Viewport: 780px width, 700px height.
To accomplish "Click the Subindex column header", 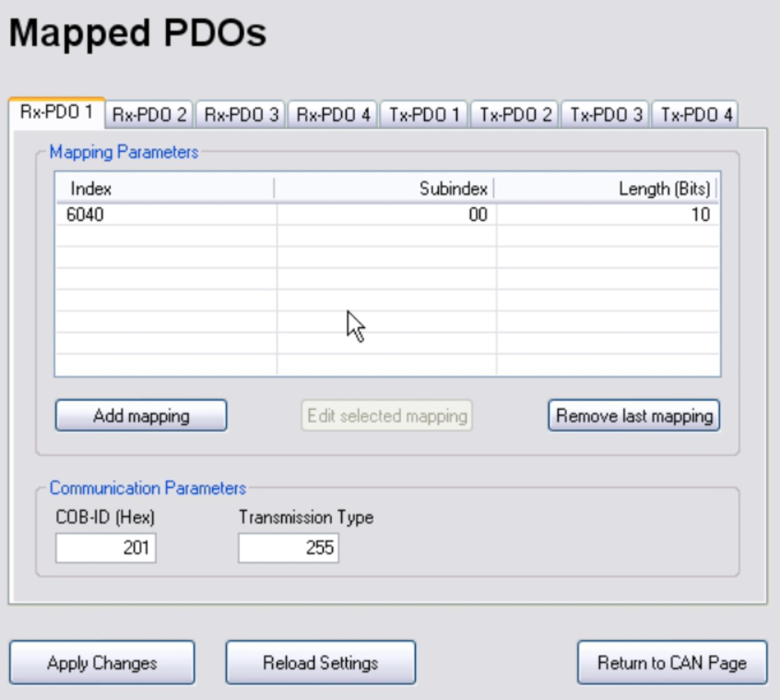I will pyautogui.click(x=384, y=189).
